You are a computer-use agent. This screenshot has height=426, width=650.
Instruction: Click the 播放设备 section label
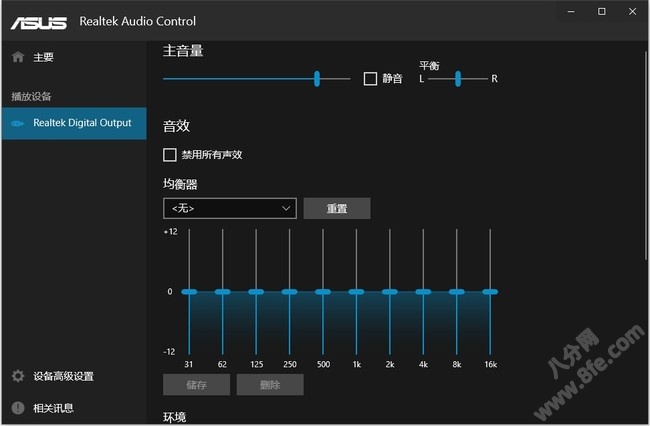click(31, 97)
